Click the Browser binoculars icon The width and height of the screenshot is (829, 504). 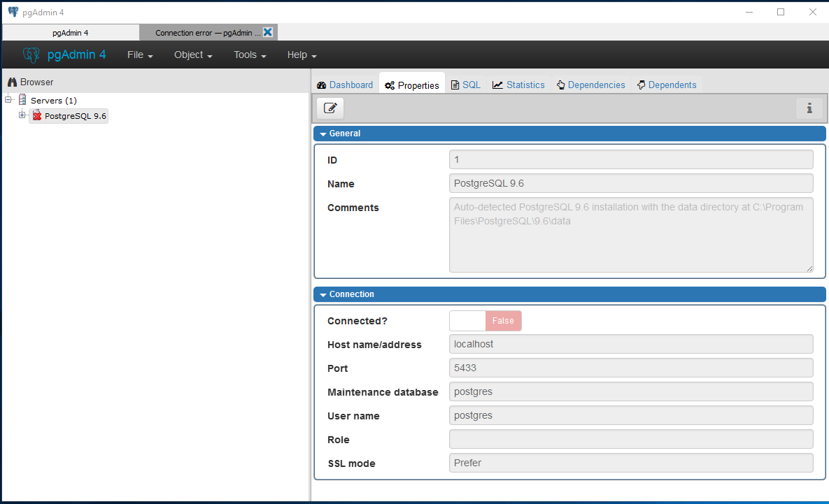click(12, 82)
